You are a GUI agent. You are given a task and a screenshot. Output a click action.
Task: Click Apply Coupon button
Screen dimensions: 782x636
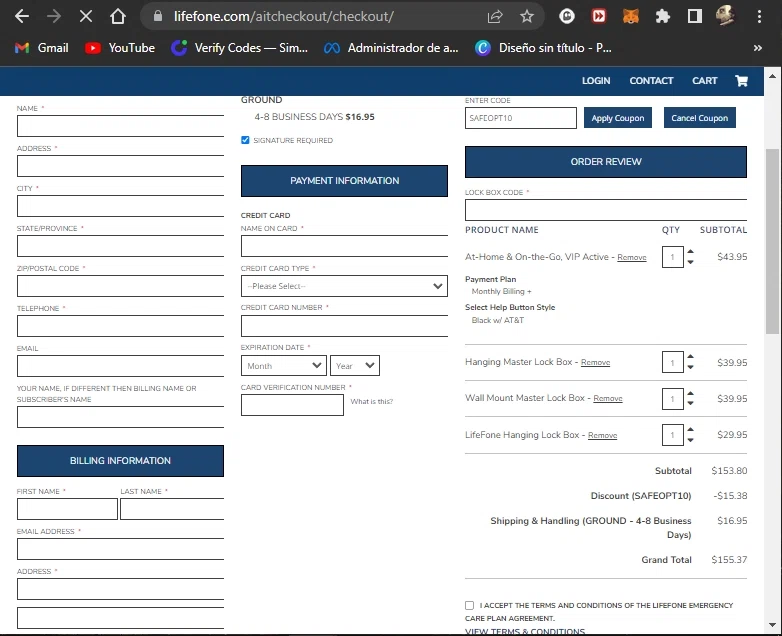pos(618,118)
